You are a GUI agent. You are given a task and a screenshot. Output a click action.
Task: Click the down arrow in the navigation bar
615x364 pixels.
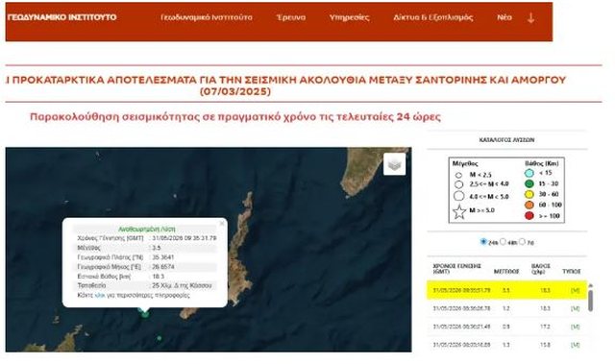pyautogui.click(x=530, y=17)
